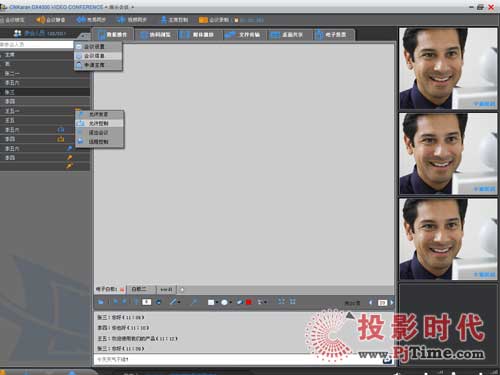500x375 pixels.
Task: Expand the rectangle shape dropdown arrow
Action: click(217, 302)
